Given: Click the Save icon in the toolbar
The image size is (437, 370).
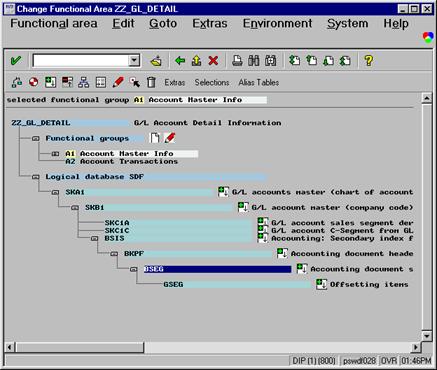Looking at the screenshot, I should 156,61.
